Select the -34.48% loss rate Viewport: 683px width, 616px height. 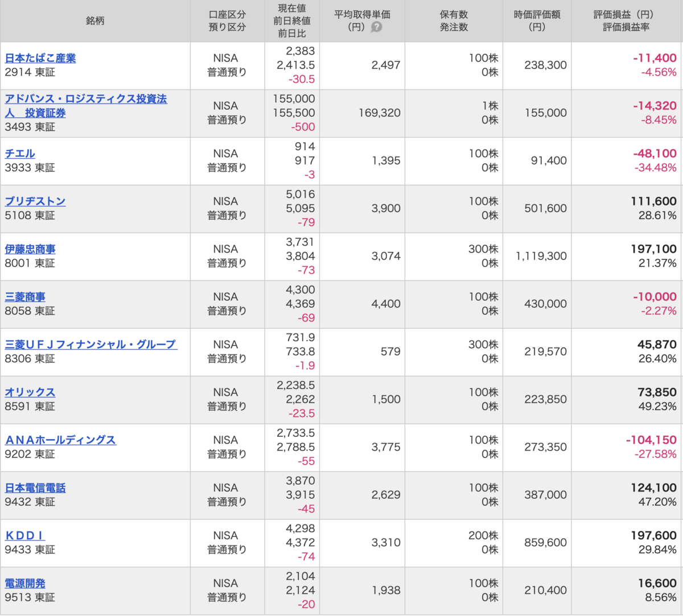[x=656, y=168]
